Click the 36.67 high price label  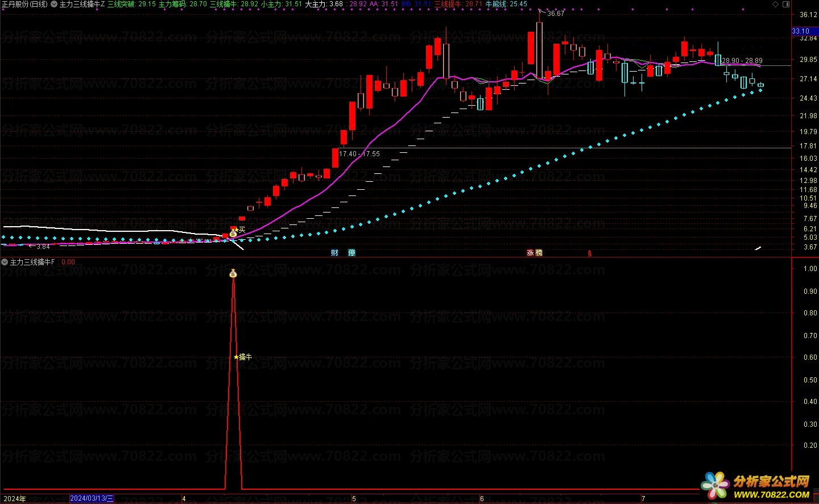pyautogui.click(x=556, y=14)
